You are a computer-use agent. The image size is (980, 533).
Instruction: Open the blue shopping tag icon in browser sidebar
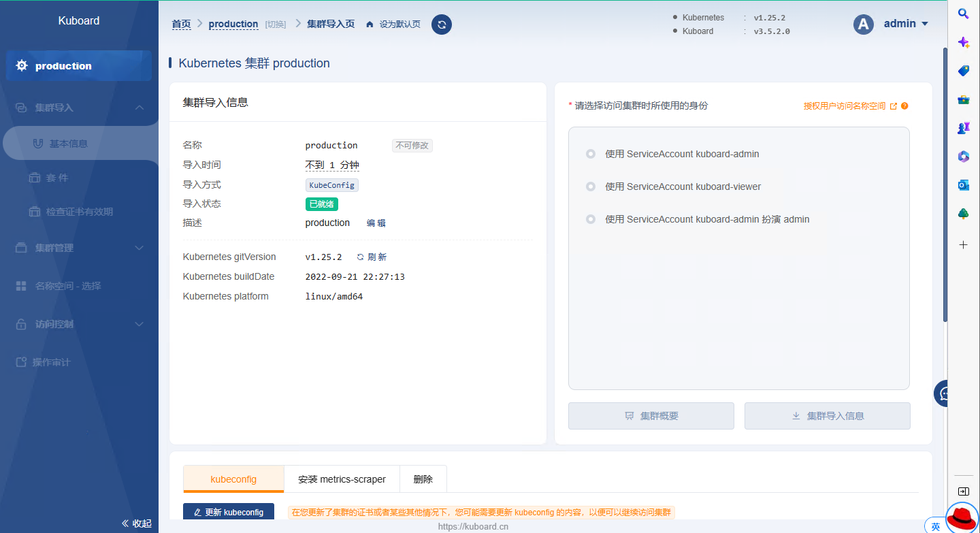[x=964, y=71]
